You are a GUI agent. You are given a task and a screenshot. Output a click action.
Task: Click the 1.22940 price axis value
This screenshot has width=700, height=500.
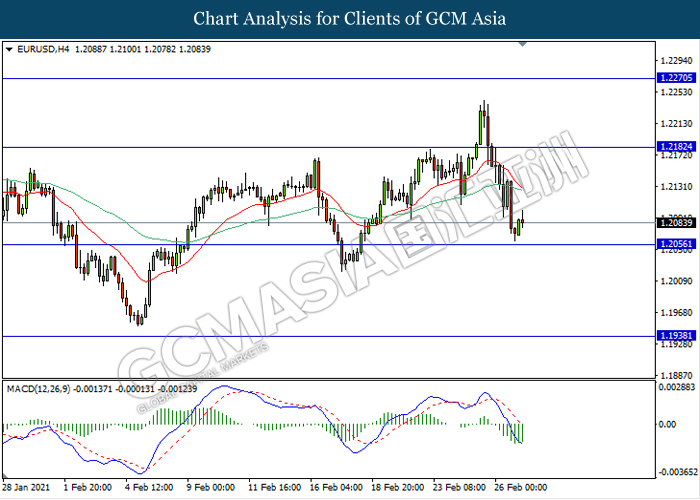pos(676,61)
